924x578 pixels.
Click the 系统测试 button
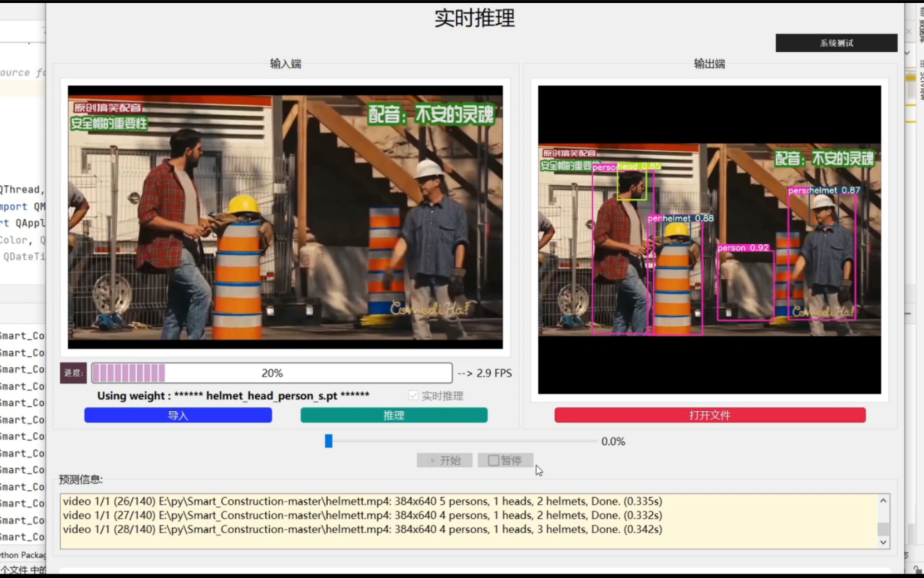[836, 43]
